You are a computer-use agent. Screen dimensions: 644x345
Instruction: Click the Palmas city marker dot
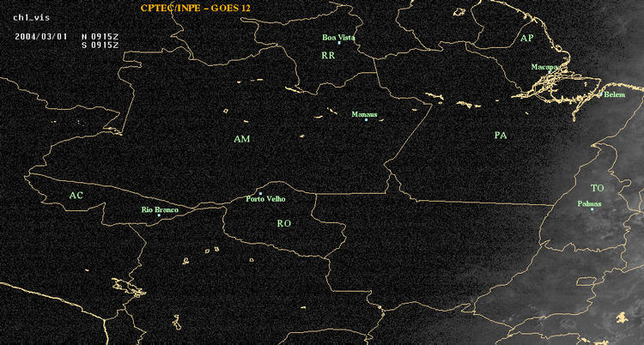(x=592, y=209)
